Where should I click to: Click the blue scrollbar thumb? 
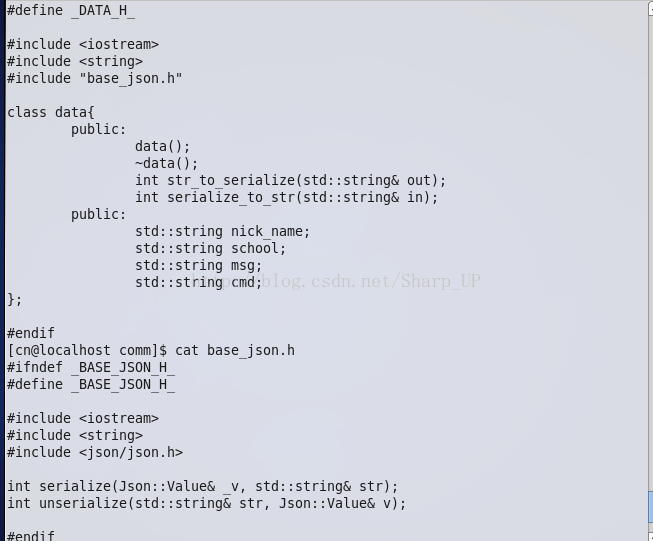[650, 506]
